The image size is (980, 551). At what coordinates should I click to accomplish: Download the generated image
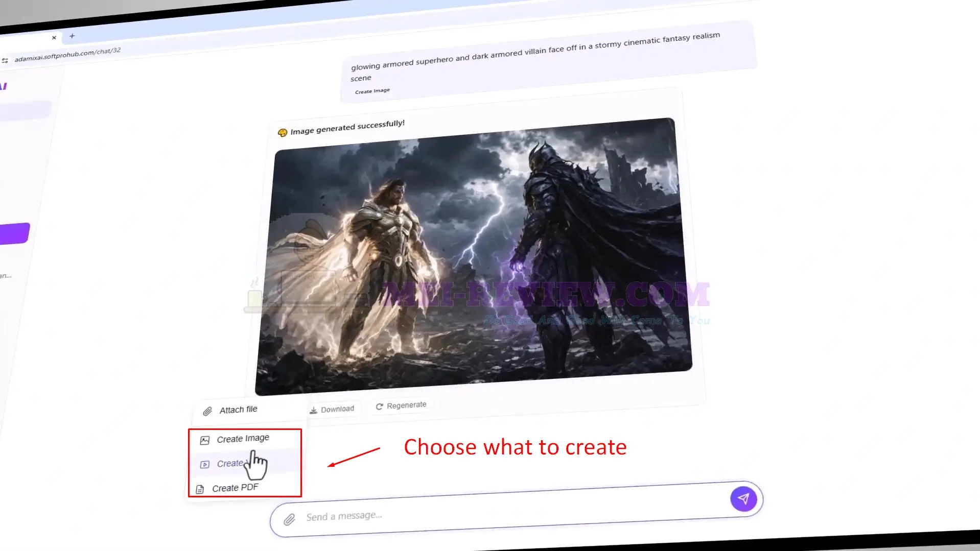point(332,410)
